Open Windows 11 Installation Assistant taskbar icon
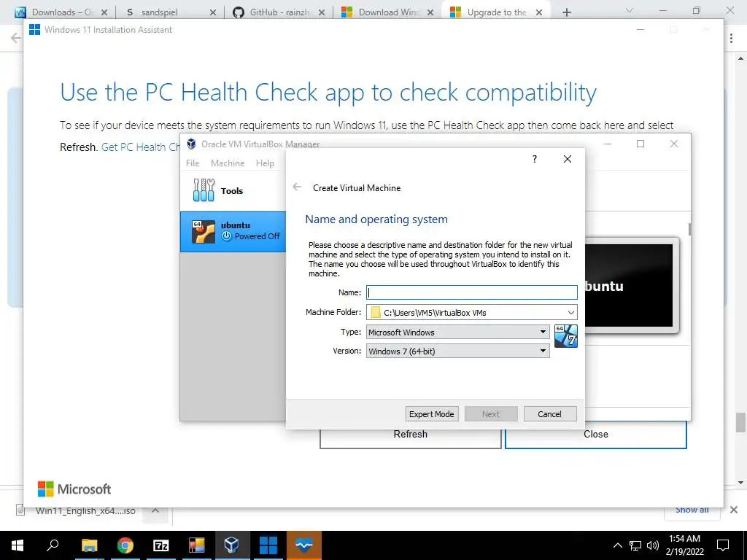 coord(268,545)
